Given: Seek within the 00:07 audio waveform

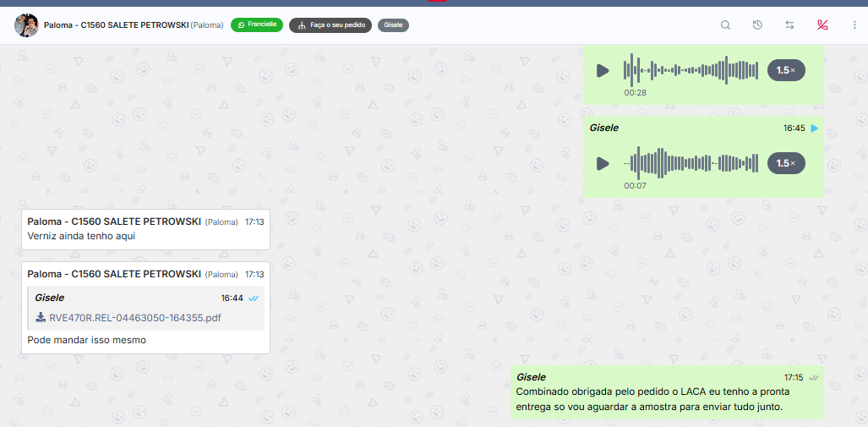Looking at the screenshot, I should [691, 163].
